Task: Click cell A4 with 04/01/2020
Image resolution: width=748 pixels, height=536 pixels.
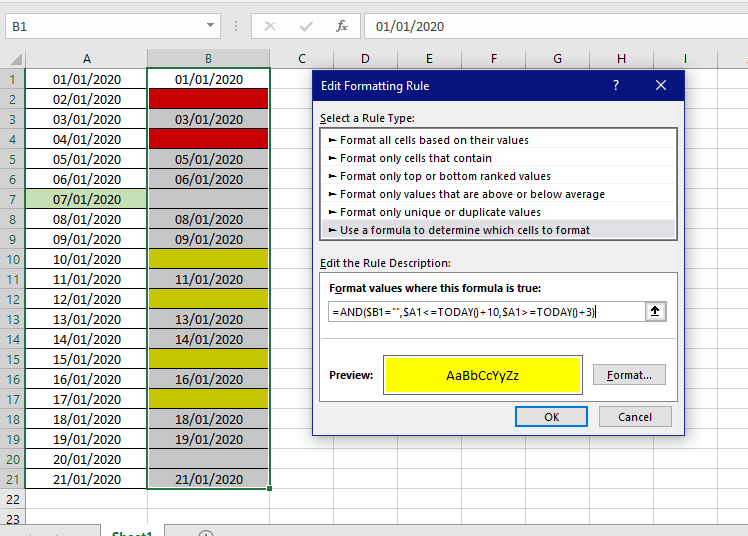Action: tap(86, 139)
